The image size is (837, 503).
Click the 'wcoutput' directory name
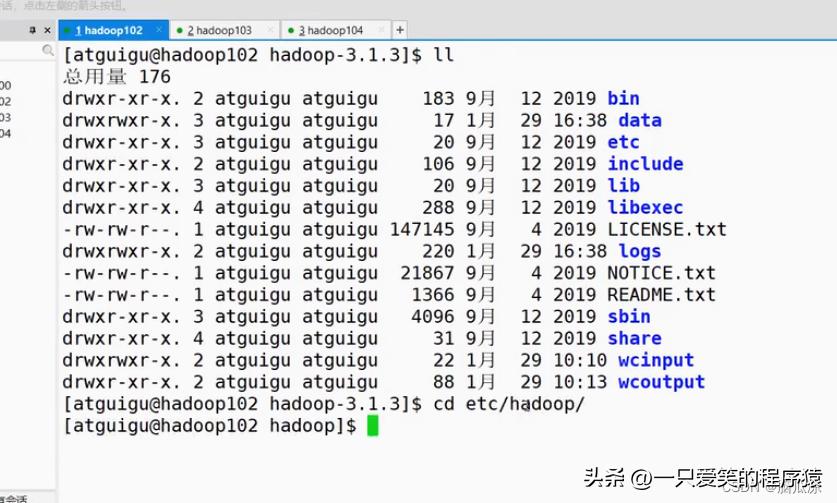(x=662, y=382)
